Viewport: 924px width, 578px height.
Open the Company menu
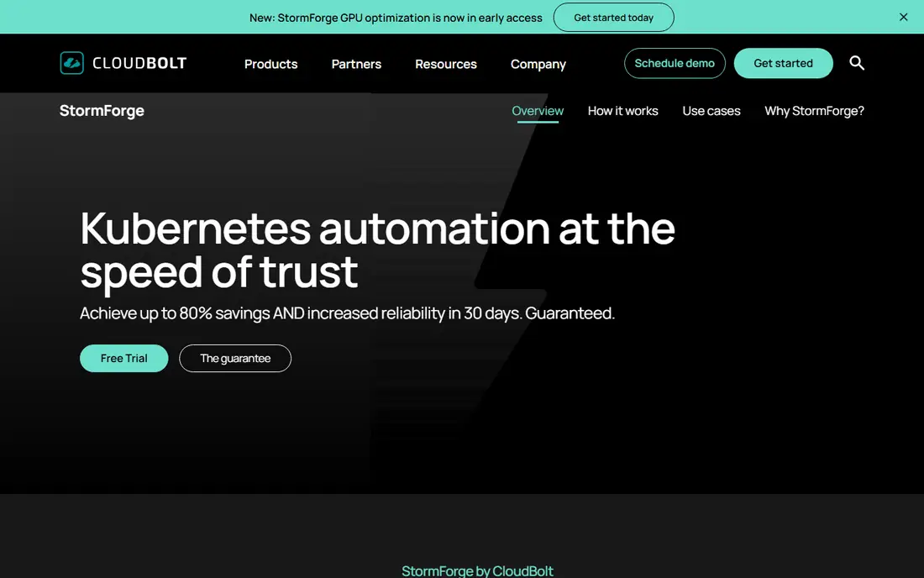[538, 64]
